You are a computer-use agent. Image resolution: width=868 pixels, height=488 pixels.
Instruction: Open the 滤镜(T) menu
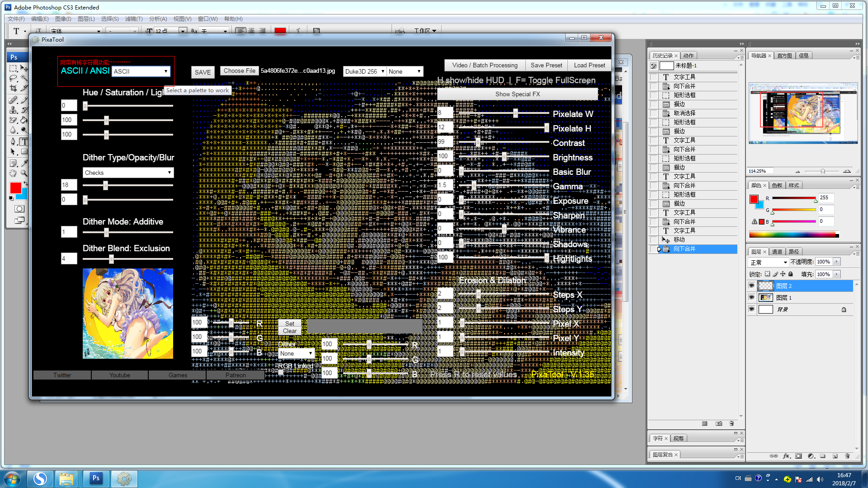133,19
